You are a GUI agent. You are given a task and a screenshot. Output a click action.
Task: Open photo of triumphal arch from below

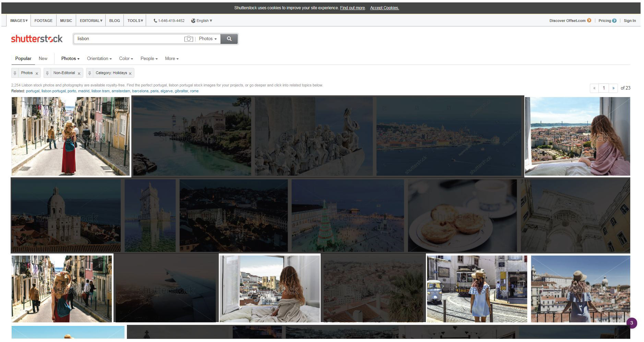click(x=575, y=215)
